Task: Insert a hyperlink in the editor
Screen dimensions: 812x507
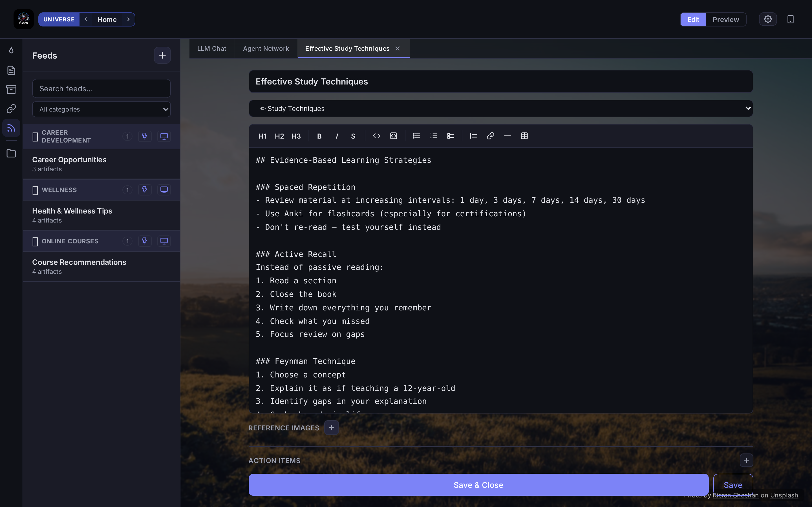Action: 490,136
